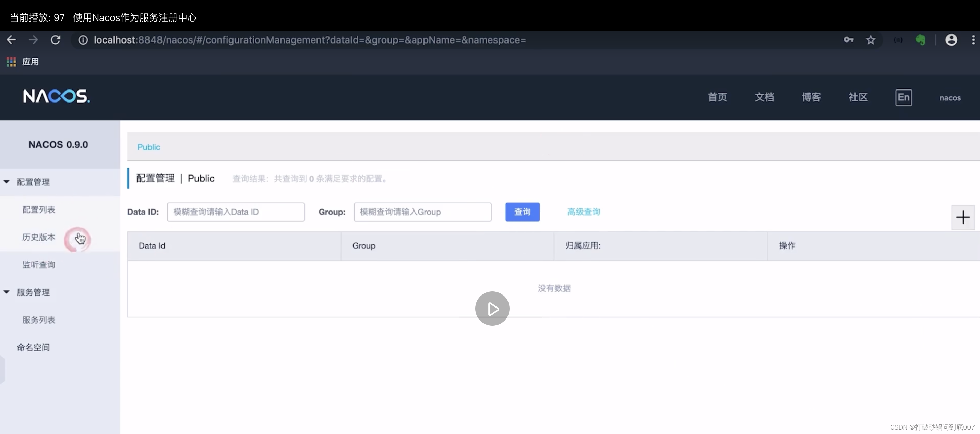
Task: Open the nacos user menu
Action: tap(950, 98)
